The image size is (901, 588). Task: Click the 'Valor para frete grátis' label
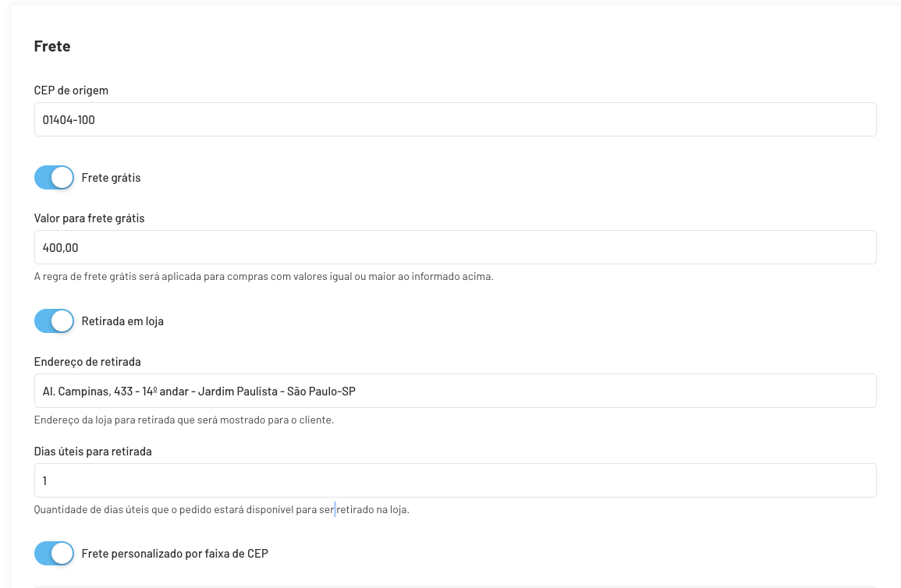pos(89,218)
